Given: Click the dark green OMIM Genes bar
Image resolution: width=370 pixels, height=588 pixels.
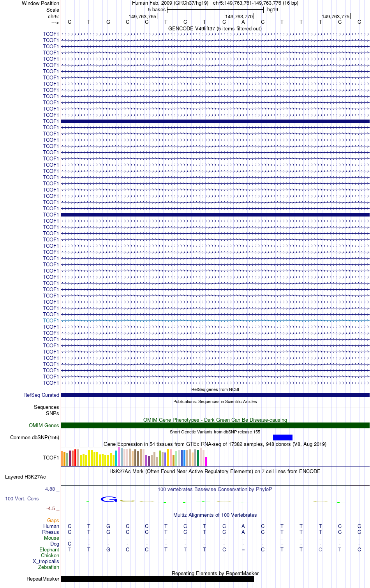Looking at the screenshot, I should pyautogui.click(x=215, y=425).
